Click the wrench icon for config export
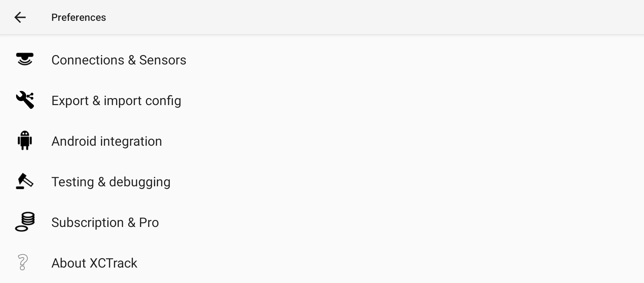Image resolution: width=644 pixels, height=283 pixels. coord(25,100)
